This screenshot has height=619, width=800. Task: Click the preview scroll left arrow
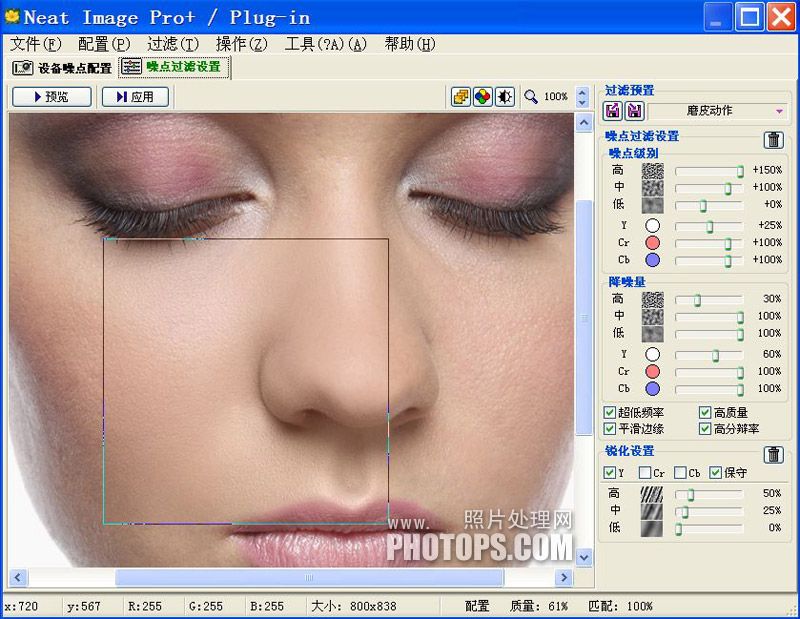pyautogui.click(x=18, y=577)
